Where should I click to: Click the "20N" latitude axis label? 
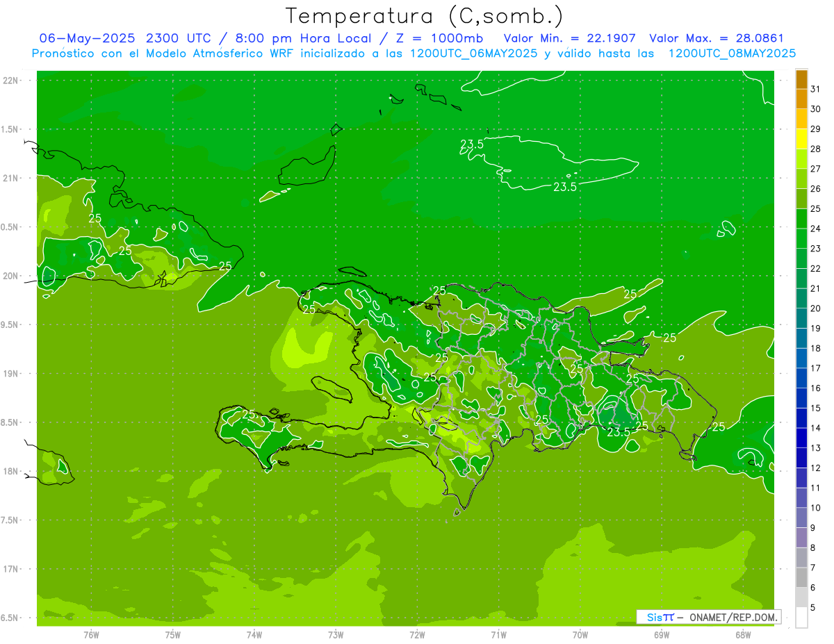pos(12,276)
